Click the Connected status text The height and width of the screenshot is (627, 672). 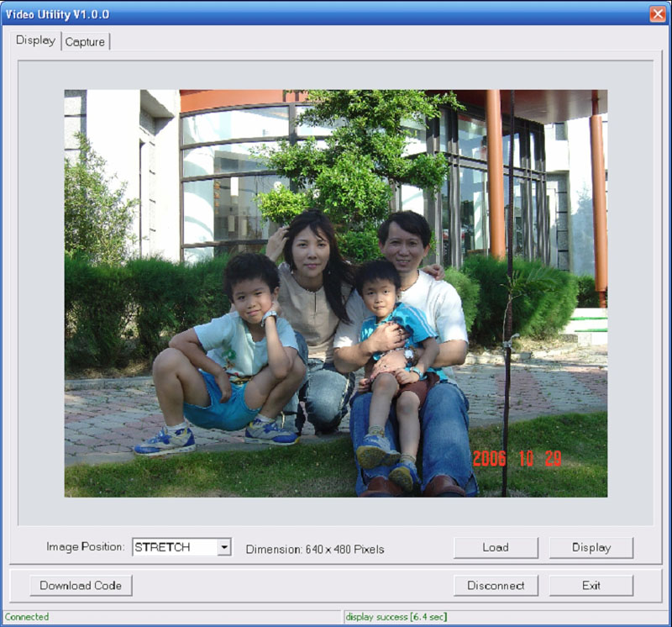(27, 617)
